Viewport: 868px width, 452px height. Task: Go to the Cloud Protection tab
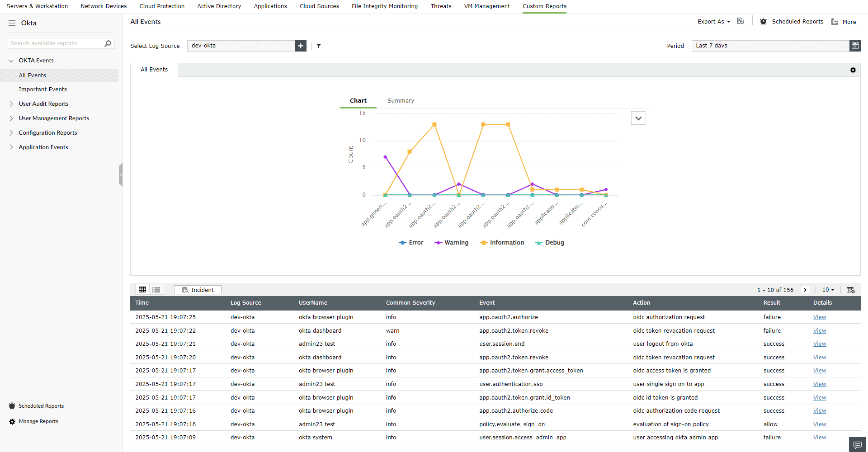162,6
